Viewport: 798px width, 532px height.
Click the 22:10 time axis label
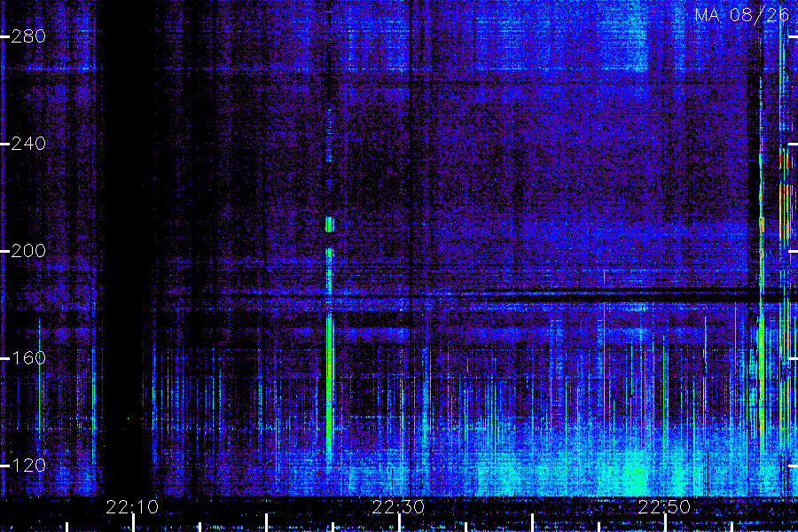132,507
